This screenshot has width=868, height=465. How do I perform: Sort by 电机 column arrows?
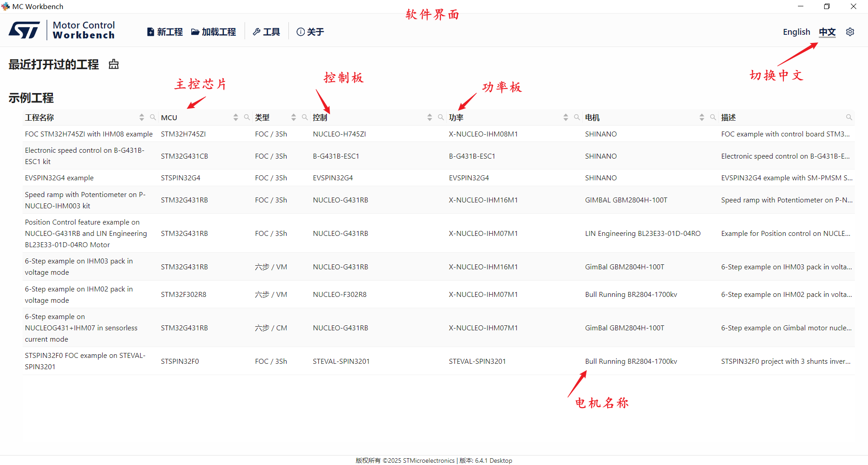coord(702,117)
